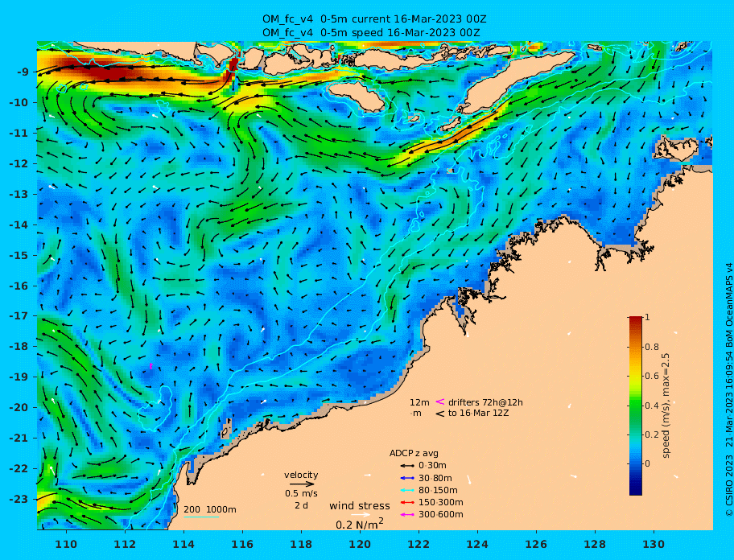Click the black drifter legend marker
The width and height of the screenshot is (734, 560).
(440, 414)
